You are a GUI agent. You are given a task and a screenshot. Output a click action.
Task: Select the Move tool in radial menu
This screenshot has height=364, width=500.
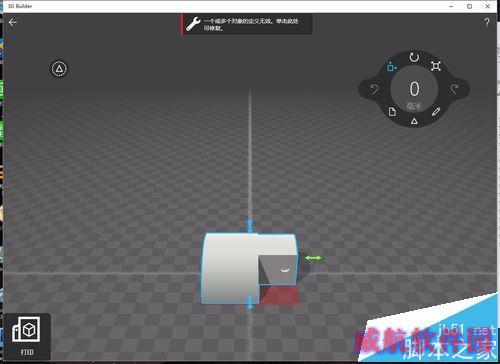[392, 66]
